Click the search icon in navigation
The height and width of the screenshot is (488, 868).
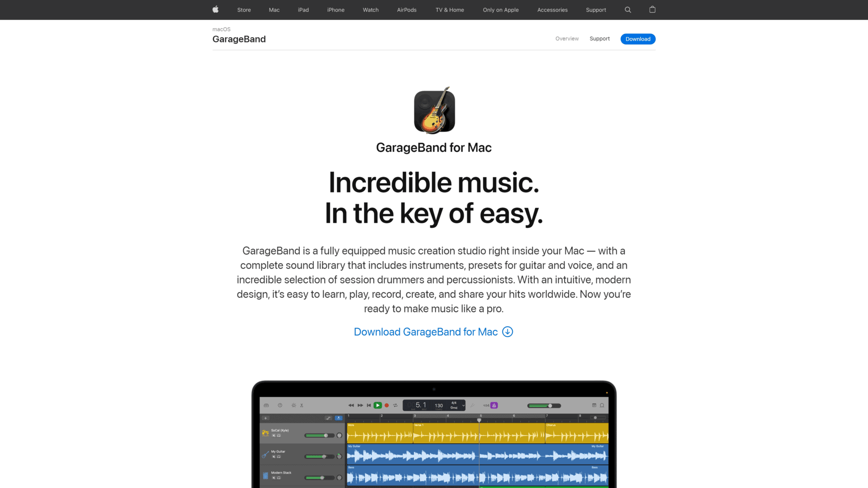[628, 9]
